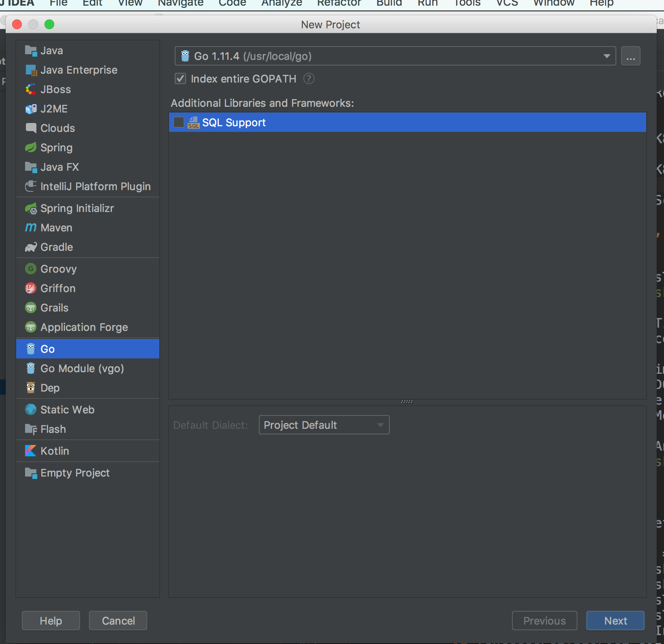Open help for Index entire GOPATH
The image size is (664, 644).
pyautogui.click(x=309, y=78)
